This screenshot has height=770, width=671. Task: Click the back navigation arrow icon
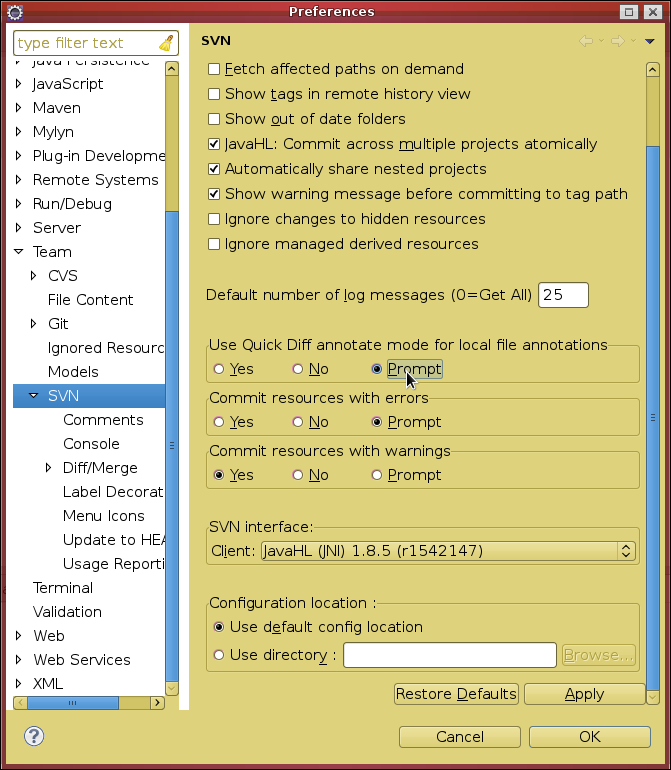pos(586,41)
